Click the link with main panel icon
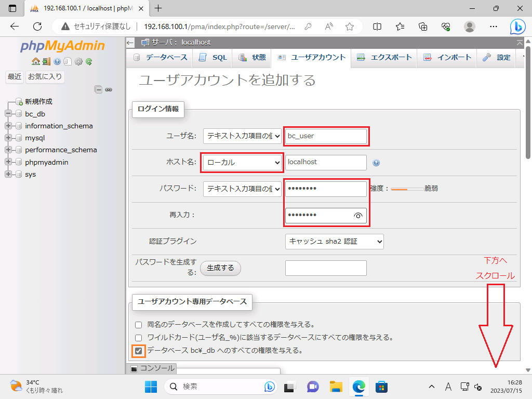532x399 pixels. pyautogui.click(x=109, y=89)
